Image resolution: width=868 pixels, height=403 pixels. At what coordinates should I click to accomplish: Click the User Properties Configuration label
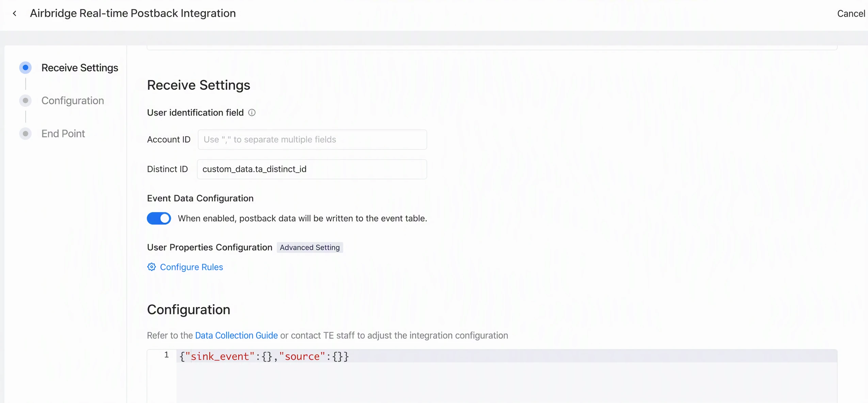coord(210,247)
